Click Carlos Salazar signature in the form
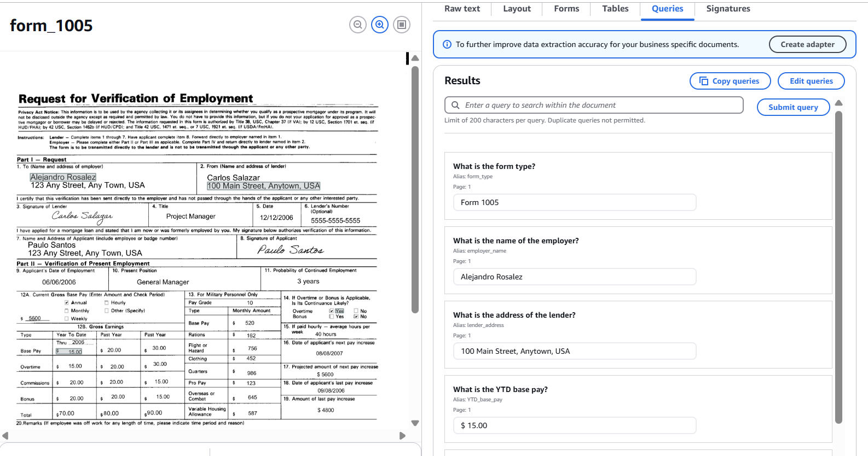 click(x=82, y=217)
